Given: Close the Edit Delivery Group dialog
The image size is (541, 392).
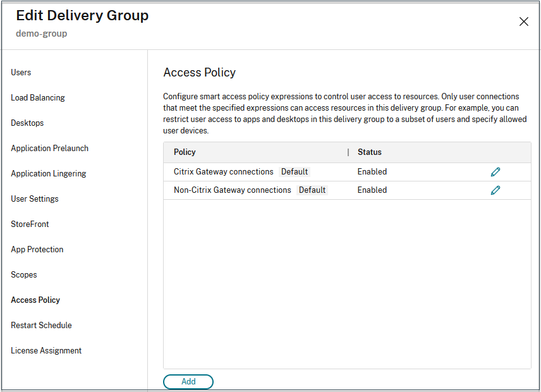Looking at the screenshot, I should [523, 22].
